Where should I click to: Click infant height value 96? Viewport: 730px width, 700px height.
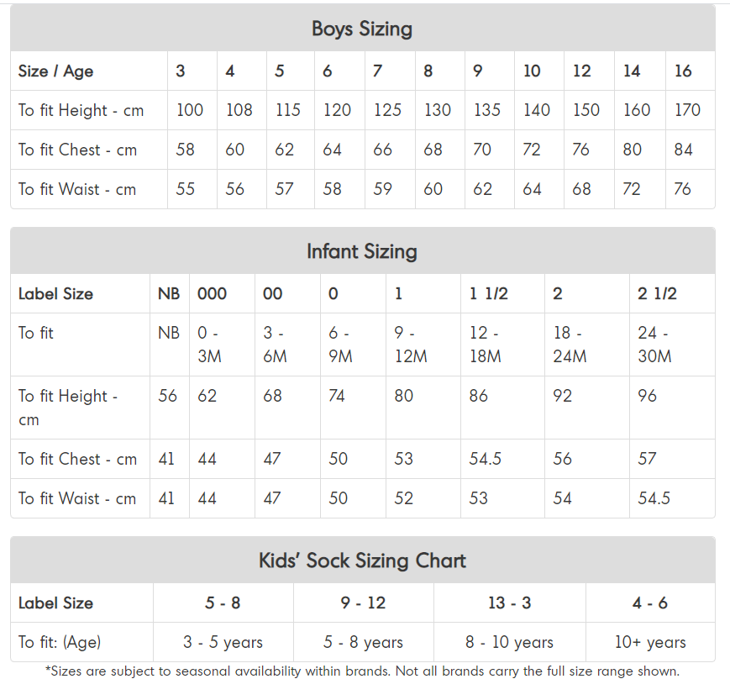(x=647, y=396)
